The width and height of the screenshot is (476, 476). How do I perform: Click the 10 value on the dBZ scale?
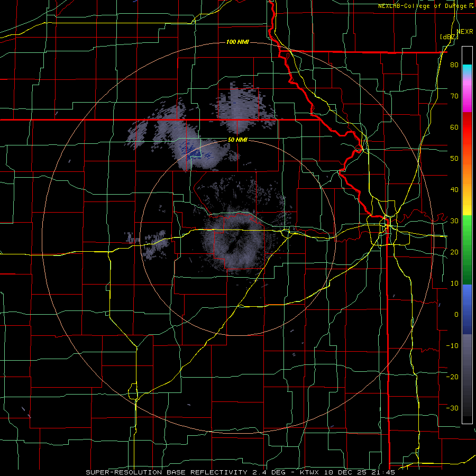[x=454, y=283]
